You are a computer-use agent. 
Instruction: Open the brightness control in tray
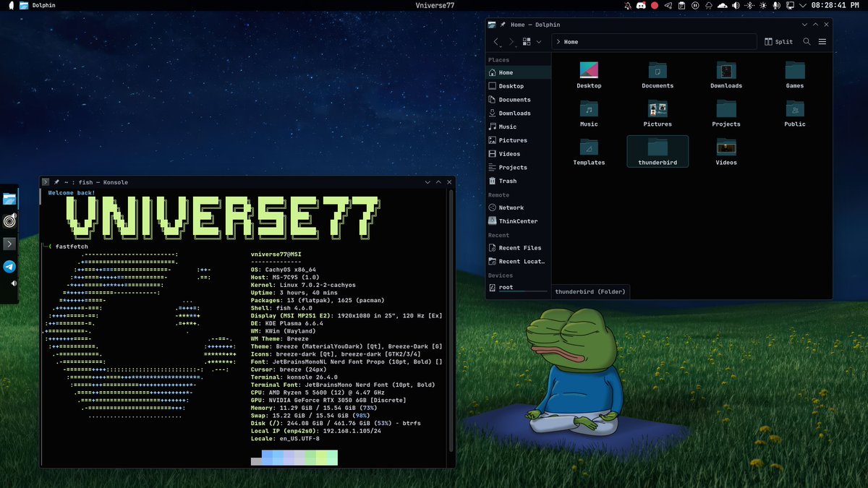(763, 5)
